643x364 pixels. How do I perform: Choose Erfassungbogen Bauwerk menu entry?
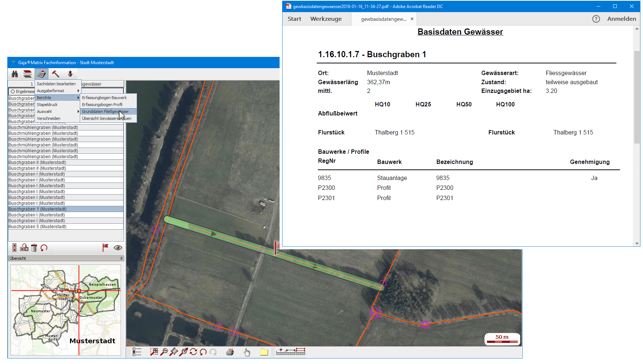tap(104, 98)
